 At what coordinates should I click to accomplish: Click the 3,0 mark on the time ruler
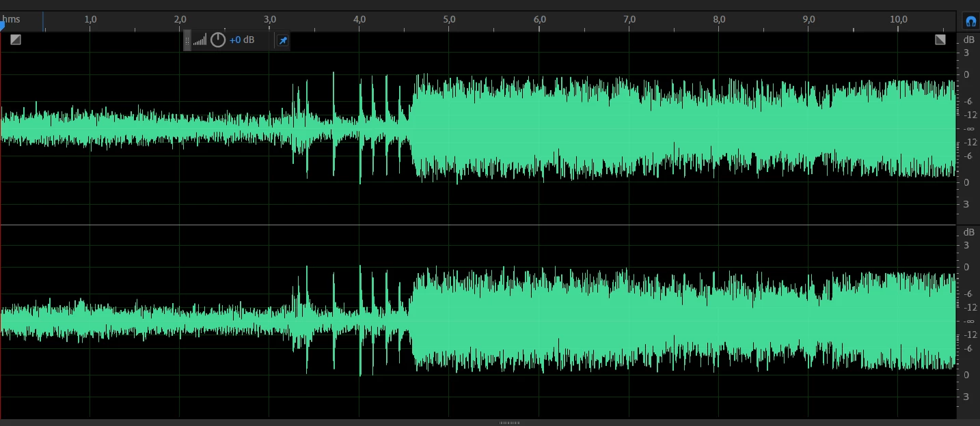tap(270, 20)
